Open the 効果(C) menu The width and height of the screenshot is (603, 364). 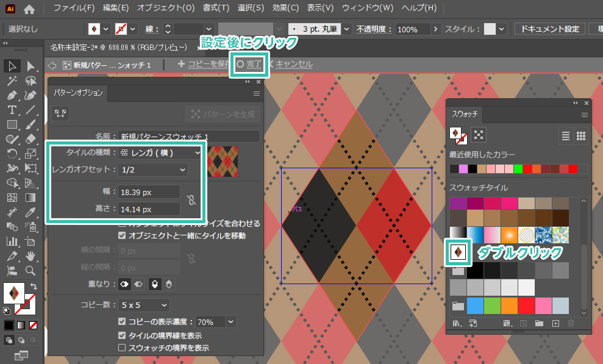(x=285, y=9)
